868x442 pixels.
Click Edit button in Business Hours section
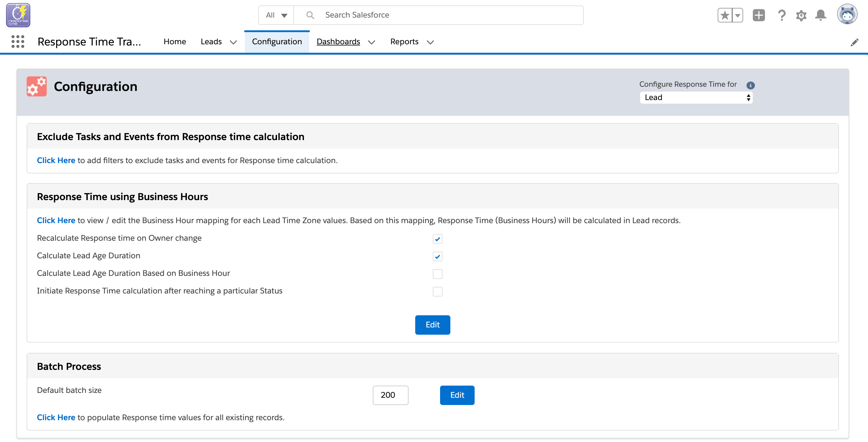(x=432, y=325)
